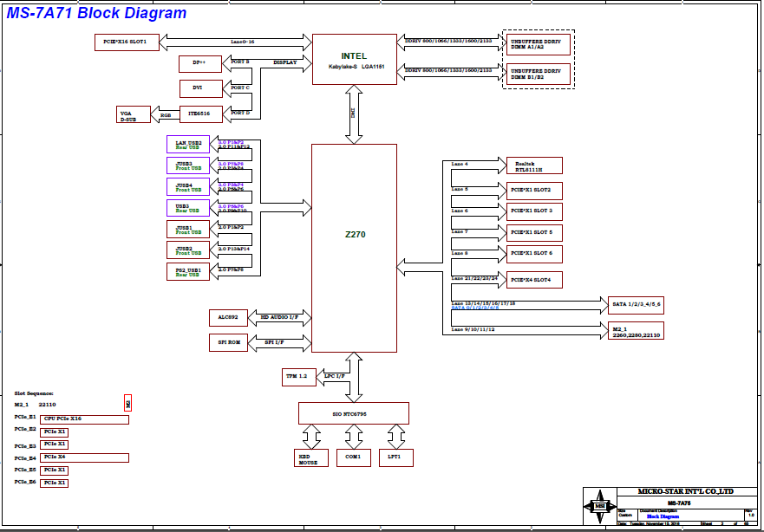Click the "PCIe X4" slot sequence box
Image resolution: width=764 pixels, height=532 pixels.
(x=84, y=458)
